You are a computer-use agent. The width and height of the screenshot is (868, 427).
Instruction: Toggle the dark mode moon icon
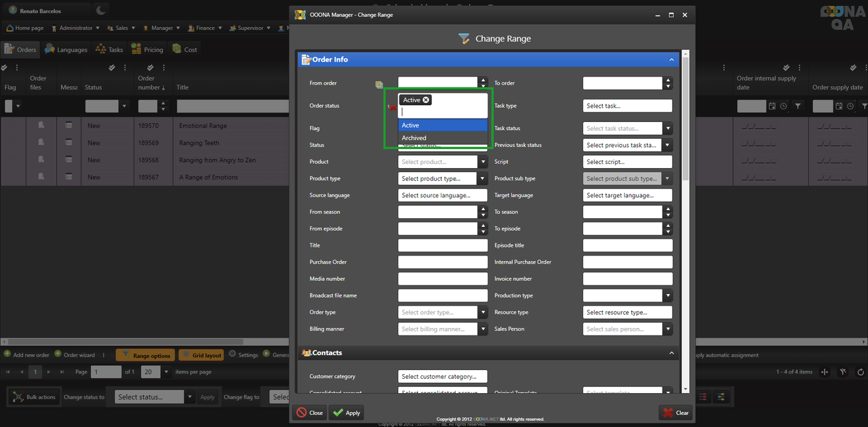[100, 10]
